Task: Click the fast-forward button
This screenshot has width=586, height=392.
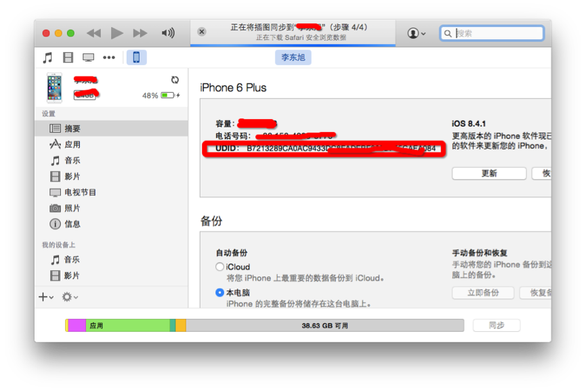Action: click(140, 33)
